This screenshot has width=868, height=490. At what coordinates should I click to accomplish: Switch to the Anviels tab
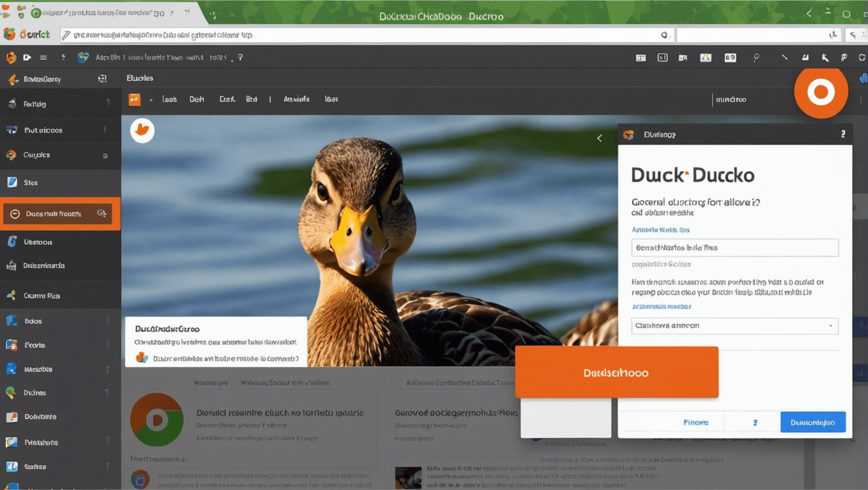click(297, 100)
